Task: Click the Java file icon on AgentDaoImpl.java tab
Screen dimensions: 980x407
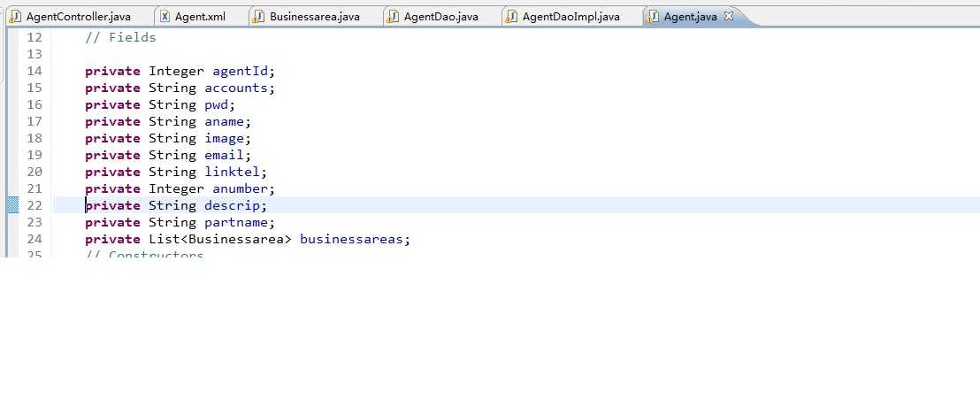Action: point(510,17)
